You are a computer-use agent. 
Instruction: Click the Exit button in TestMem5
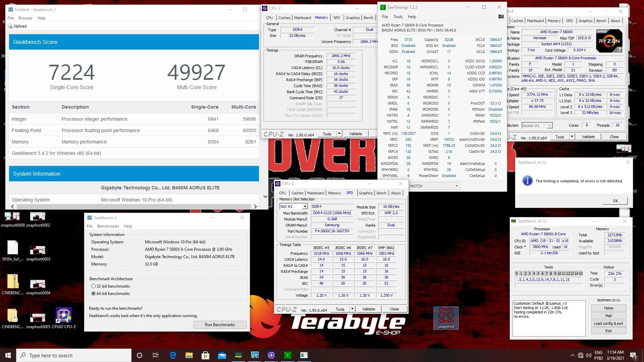point(608,331)
